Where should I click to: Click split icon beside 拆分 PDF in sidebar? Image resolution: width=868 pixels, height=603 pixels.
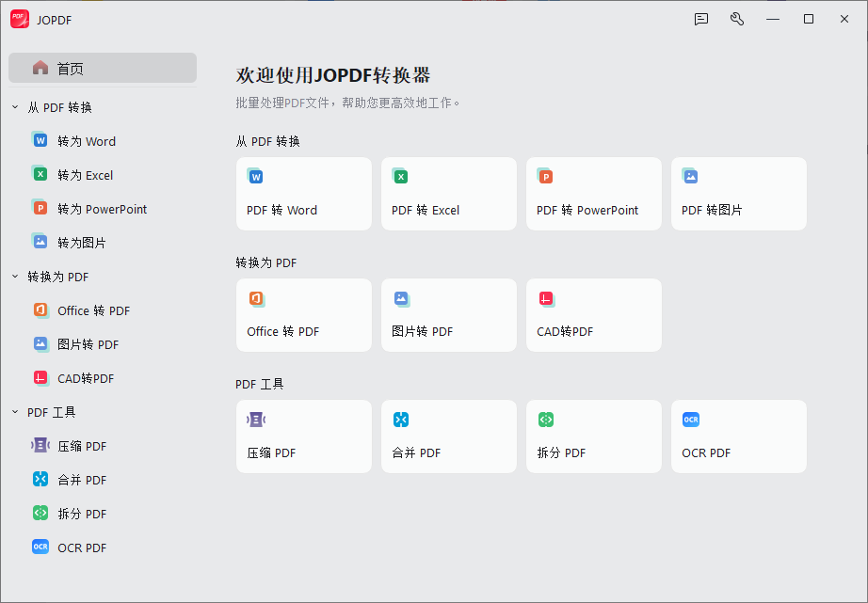(x=40, y=513)
